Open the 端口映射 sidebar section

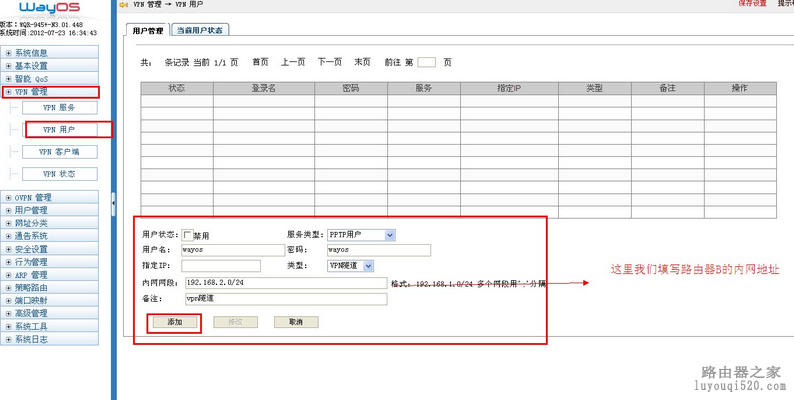(50, 301)
